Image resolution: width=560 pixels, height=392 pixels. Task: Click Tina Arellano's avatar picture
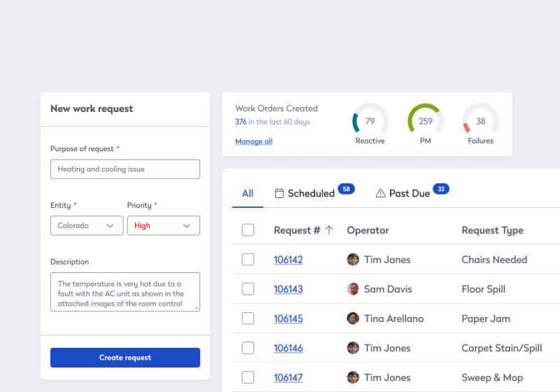353,318
